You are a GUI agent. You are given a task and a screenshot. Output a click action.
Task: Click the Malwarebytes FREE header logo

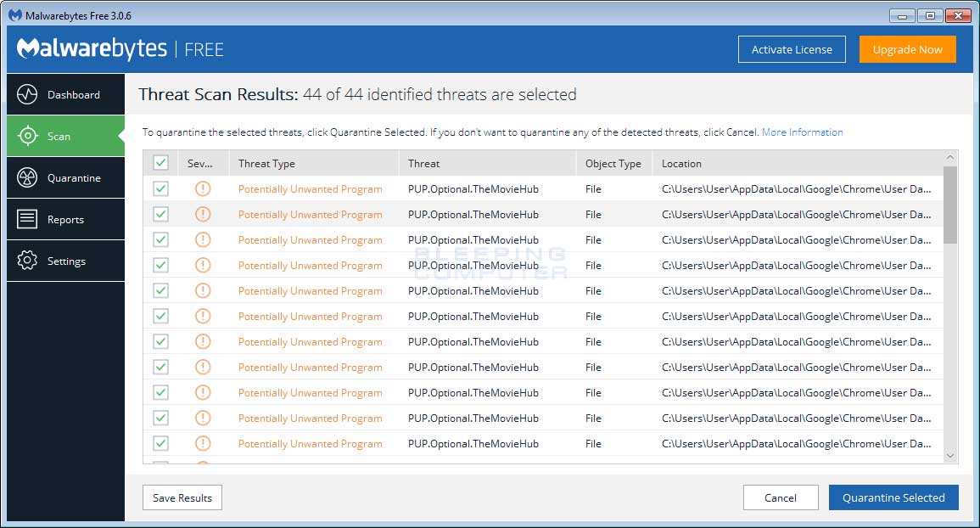point(120,49)
